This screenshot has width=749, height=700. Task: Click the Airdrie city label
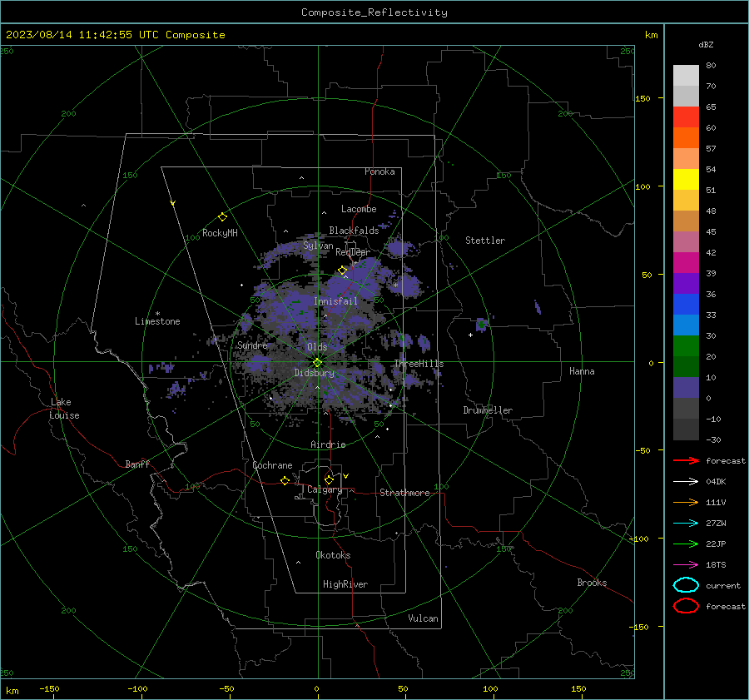(328, 444)
